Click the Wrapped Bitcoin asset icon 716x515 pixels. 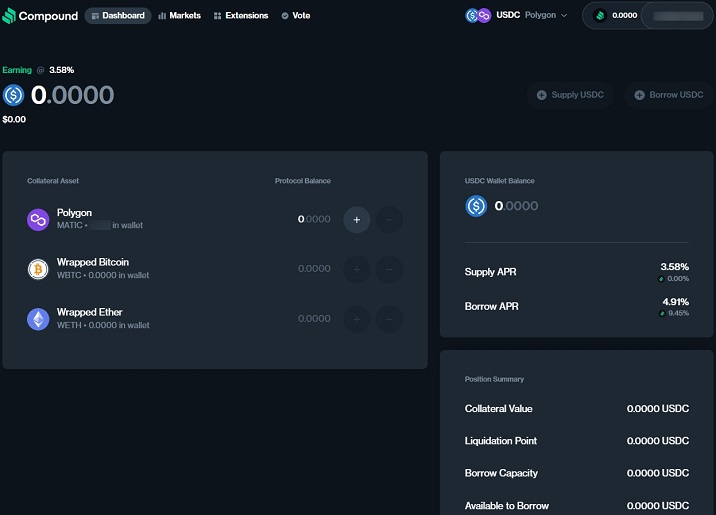click(38, 269)
